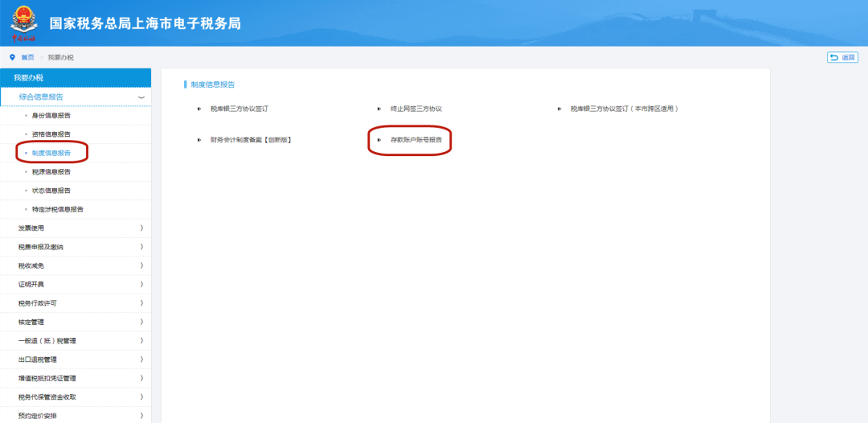Open 税库银三方协议签订 link
The width and height of the screenshot is (868, 423).
[240, 109]
